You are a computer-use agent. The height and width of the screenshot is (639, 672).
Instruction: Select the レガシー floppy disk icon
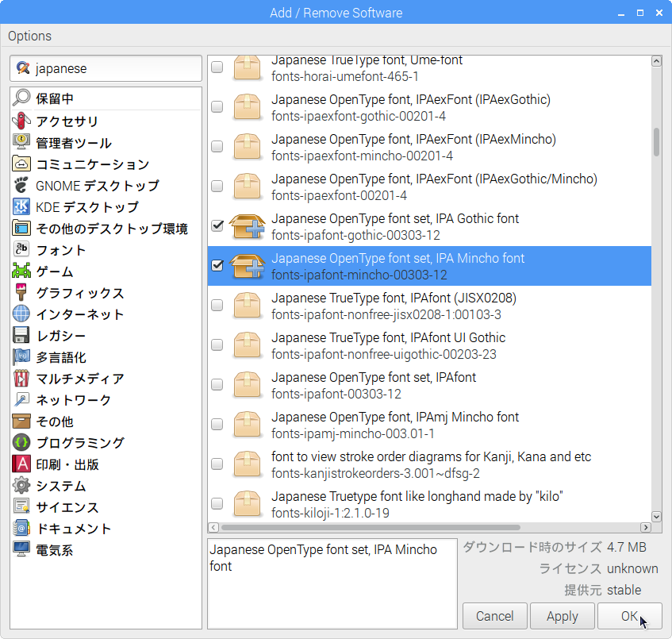click(x=21, y=335)
